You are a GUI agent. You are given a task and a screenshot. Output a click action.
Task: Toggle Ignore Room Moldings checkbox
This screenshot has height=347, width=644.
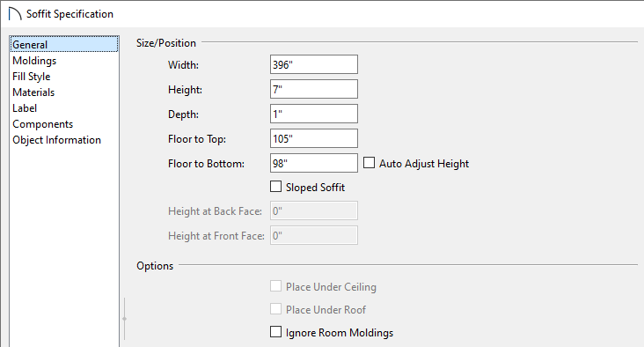(275, 332)
